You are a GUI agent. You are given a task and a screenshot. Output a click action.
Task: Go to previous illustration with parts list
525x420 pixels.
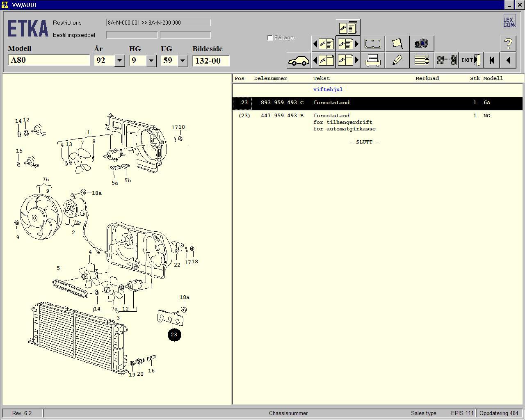(x=323, y=44)
